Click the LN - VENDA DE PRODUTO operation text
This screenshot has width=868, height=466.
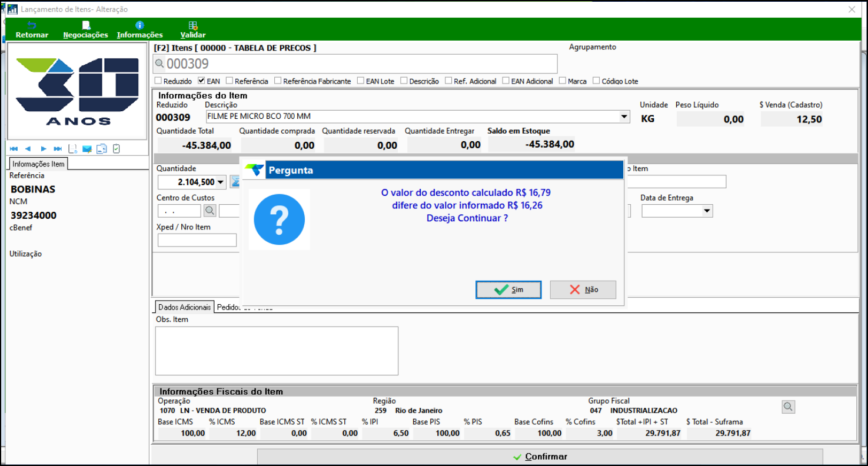[223, 411]
